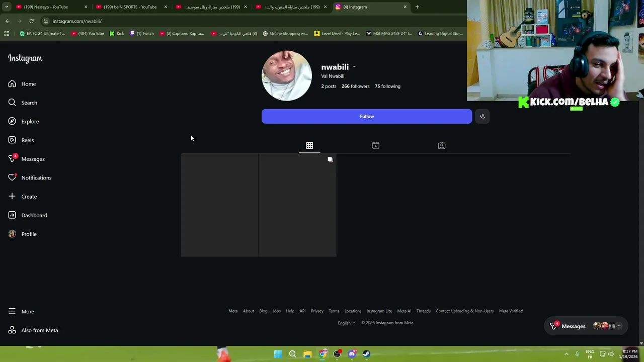Open a new browser tab

[x=417, y=7]
